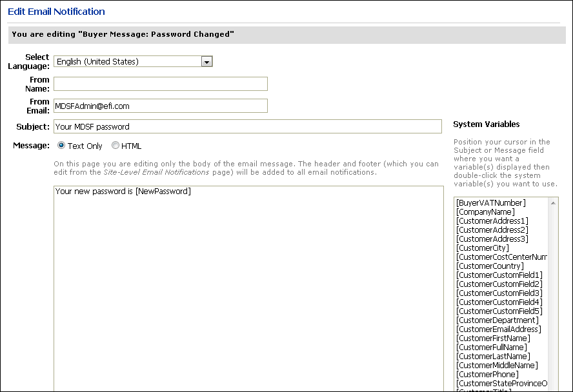Screen dimensions: 573x392
Task: Click the From Name input field
Action: coord(160,84)
